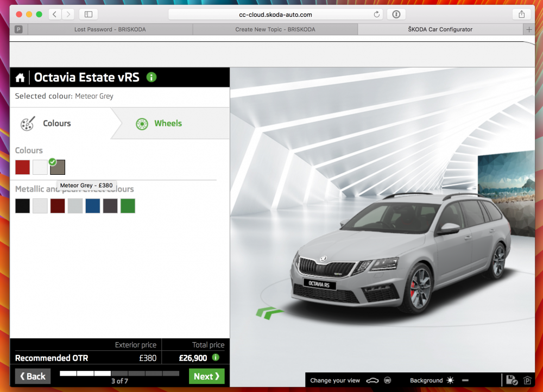Click the background minus icon
The width and height of the screenshot is (543, 392).
click(x=465, y=380)
